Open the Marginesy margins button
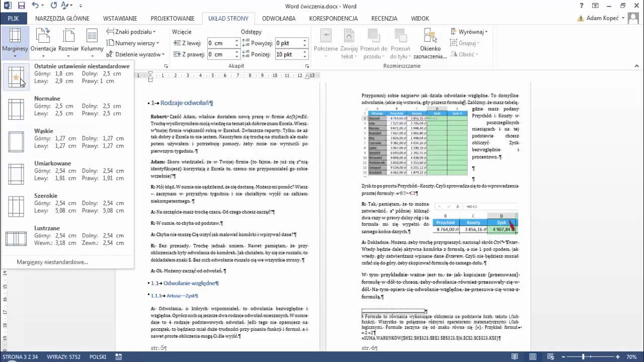 click(x=15, y=42)
